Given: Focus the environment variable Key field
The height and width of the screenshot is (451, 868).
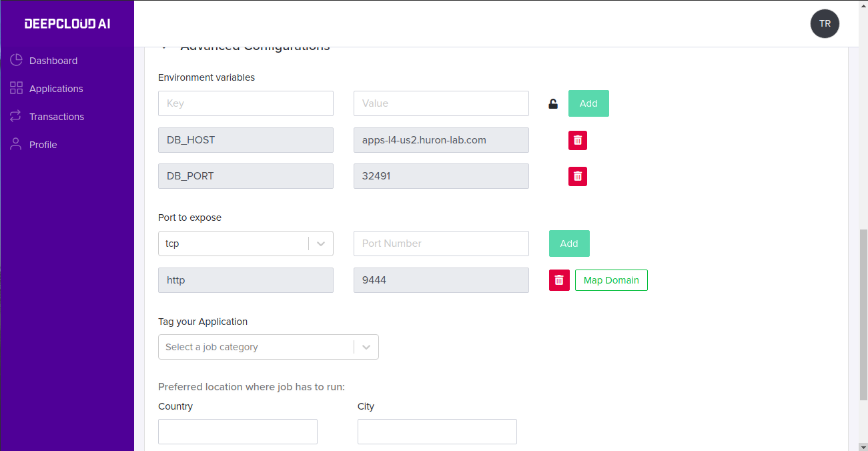Looking at the screenshot, I should click(x=246, y=103).
